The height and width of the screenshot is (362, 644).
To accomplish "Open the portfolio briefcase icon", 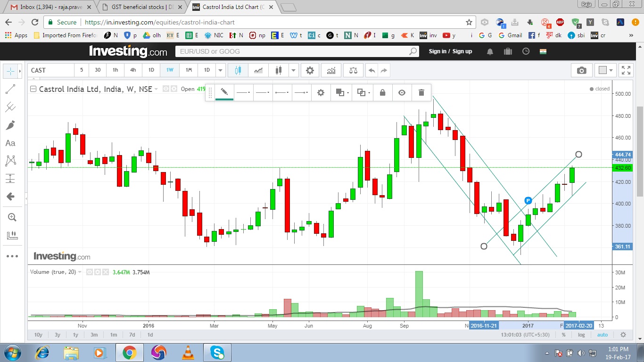I will pyautogui.click(x=508, y=51).
